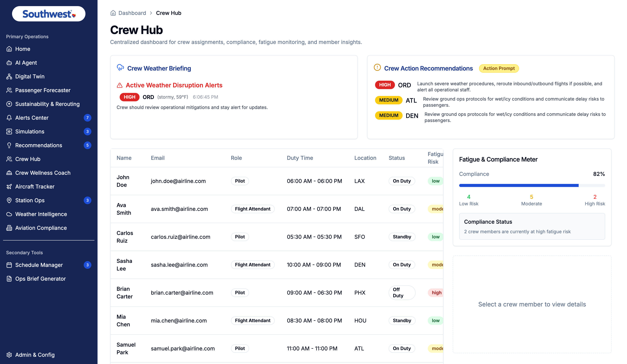
Task: Click the AI Agent robot icon
Action: (x=9, y=63)
